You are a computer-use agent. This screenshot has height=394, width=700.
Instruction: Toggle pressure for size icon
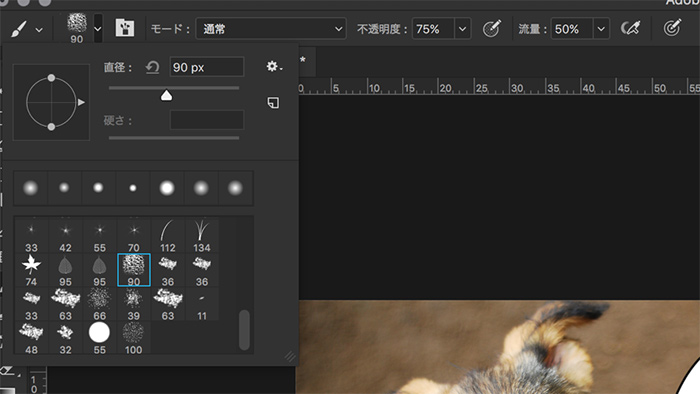point(672,28)
